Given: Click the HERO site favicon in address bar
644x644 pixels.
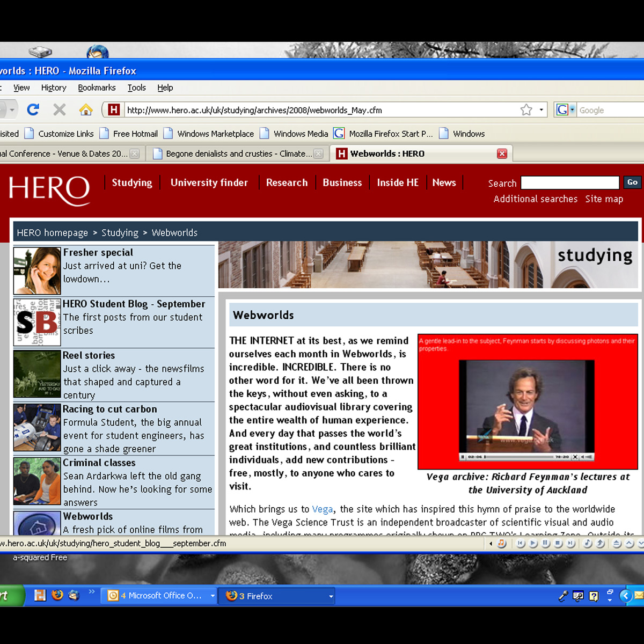Looking at the screenshot, I should pyautogui.click(x=114, y=110).
